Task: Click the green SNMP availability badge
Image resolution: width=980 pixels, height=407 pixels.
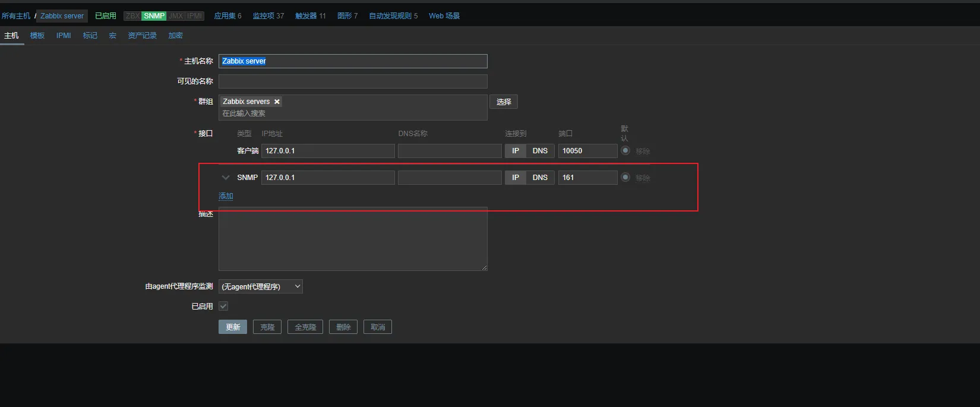Action: click(x=154, y=16)
